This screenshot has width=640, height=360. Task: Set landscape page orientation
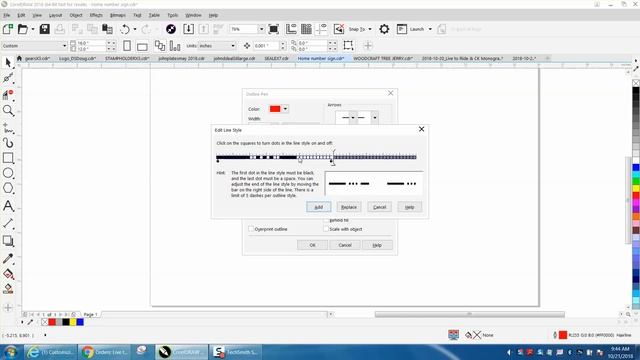coord(142,46)
